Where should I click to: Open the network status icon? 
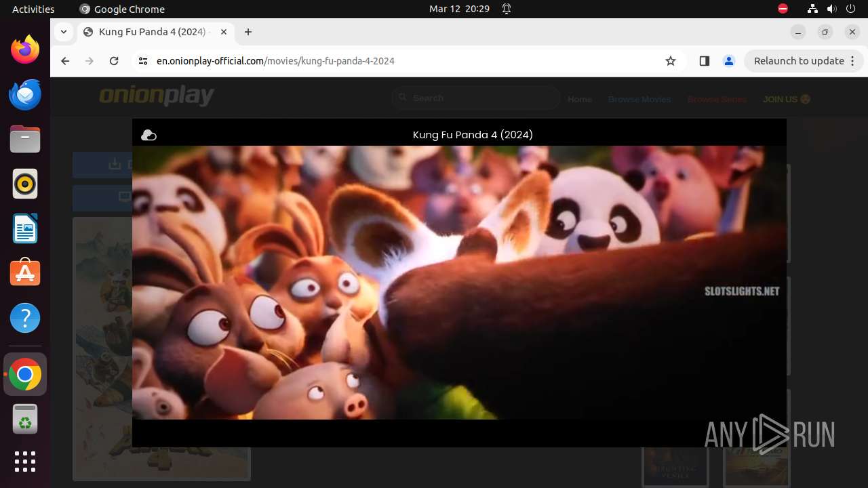812,9
